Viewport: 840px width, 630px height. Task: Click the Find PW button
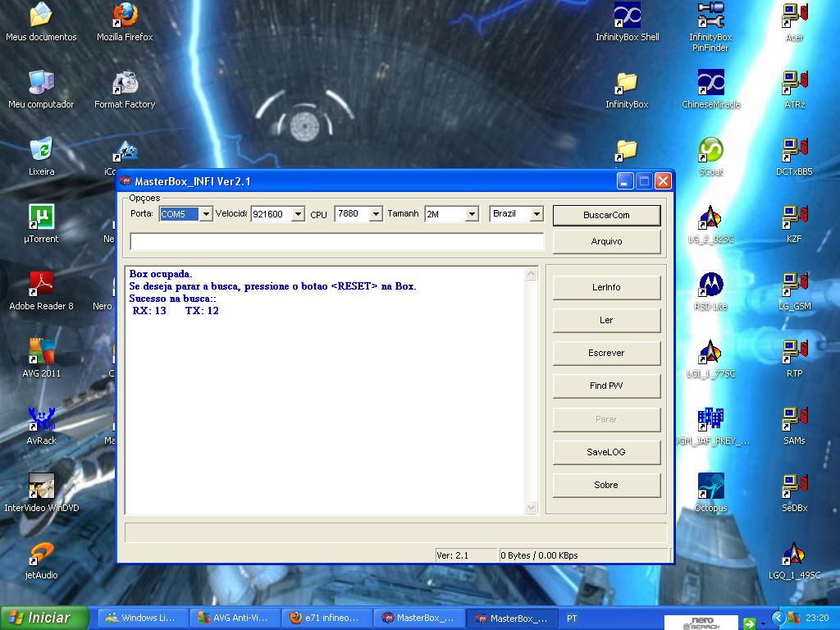pyautogui.click(x=606, y=386)
